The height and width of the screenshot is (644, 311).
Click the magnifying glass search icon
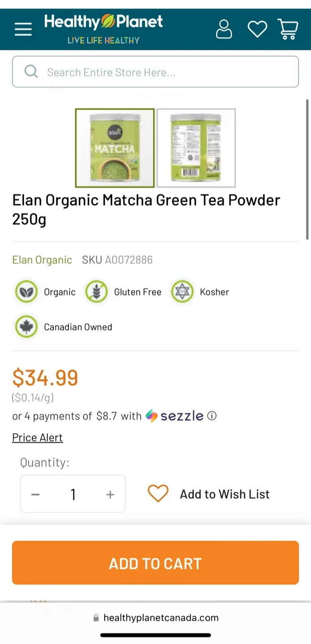tap(30, 72)
